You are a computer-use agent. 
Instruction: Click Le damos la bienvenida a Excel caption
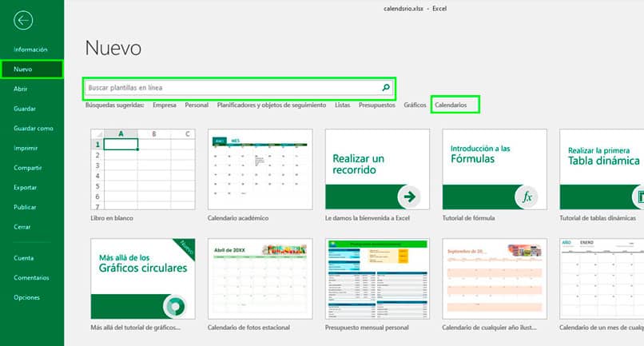click(x=368, y=218)
